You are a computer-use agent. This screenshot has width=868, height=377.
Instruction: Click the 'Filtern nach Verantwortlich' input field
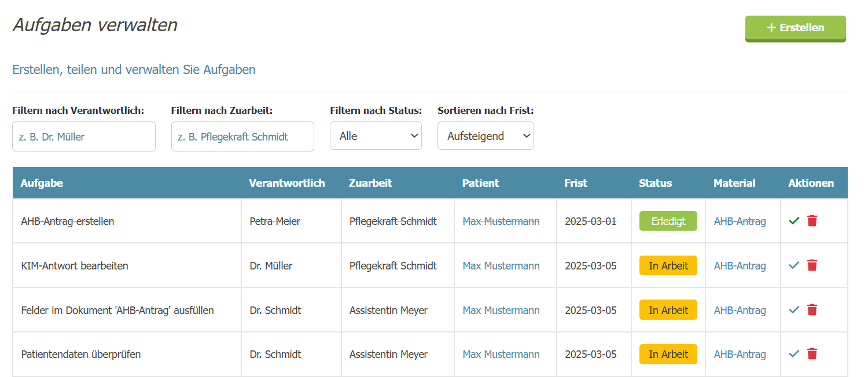[x=83, y=136]
